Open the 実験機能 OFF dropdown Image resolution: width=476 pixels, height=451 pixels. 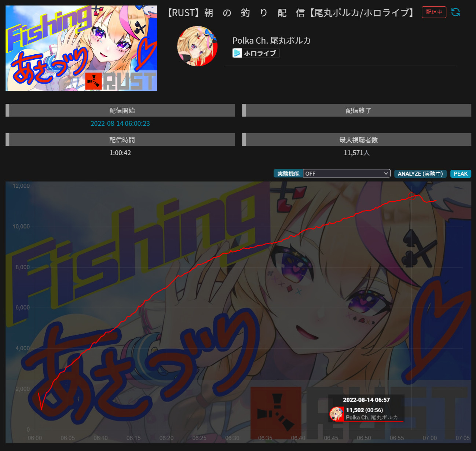coord(347,173)
